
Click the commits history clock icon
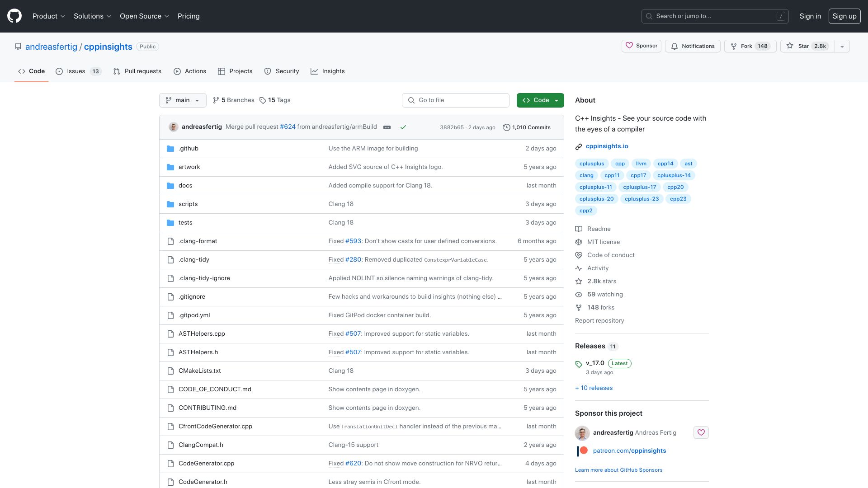[x=507, y=127]
